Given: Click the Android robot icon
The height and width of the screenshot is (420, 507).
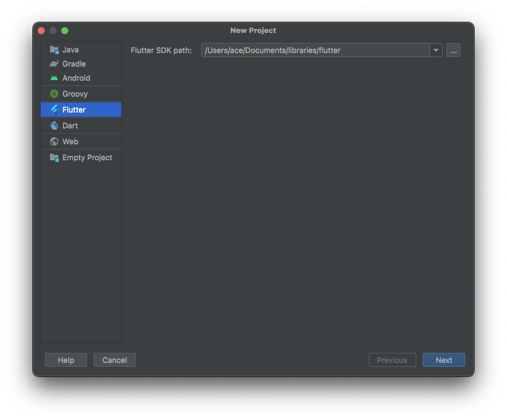Looking at the screenshot, I should tap(54, 78).
